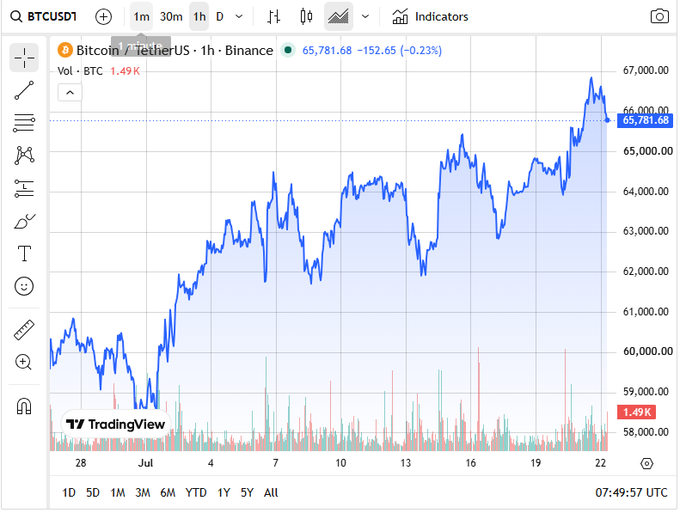
Task: Select the 30m interval
Action: click(x=171, y=17)
